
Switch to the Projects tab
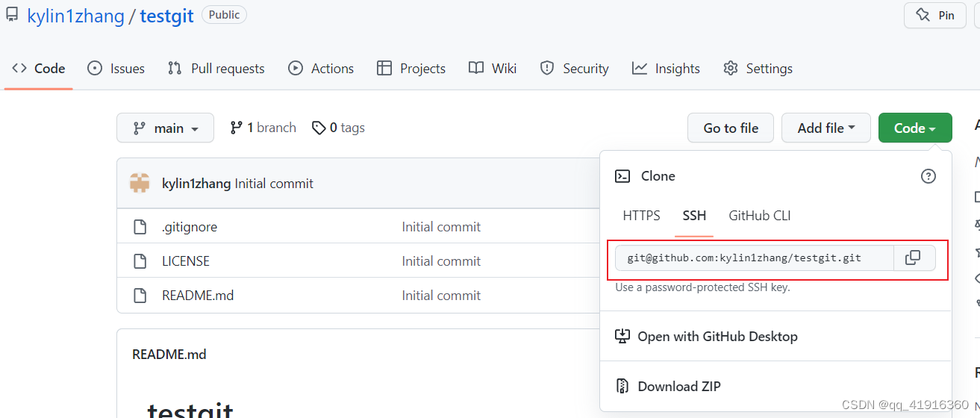[411, 69]
